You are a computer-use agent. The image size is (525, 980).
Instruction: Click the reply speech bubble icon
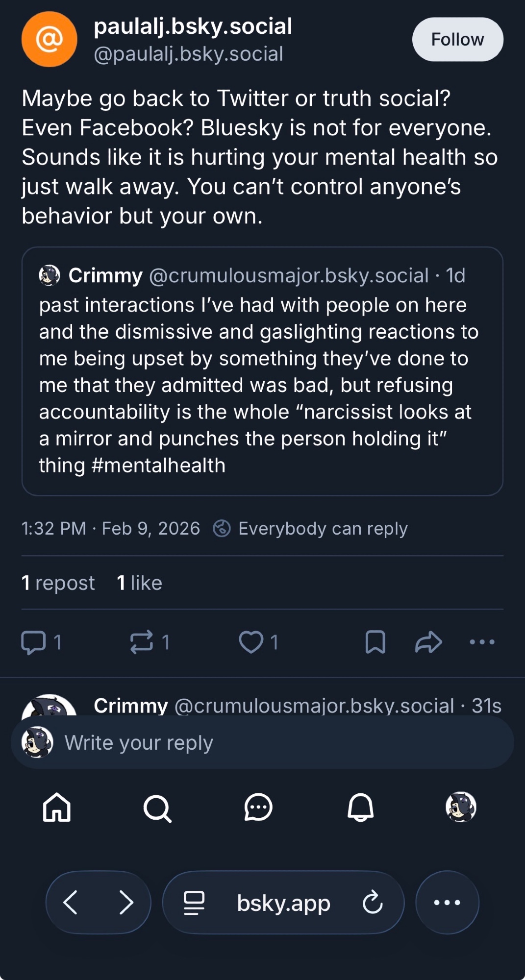[x=33, y=642]
